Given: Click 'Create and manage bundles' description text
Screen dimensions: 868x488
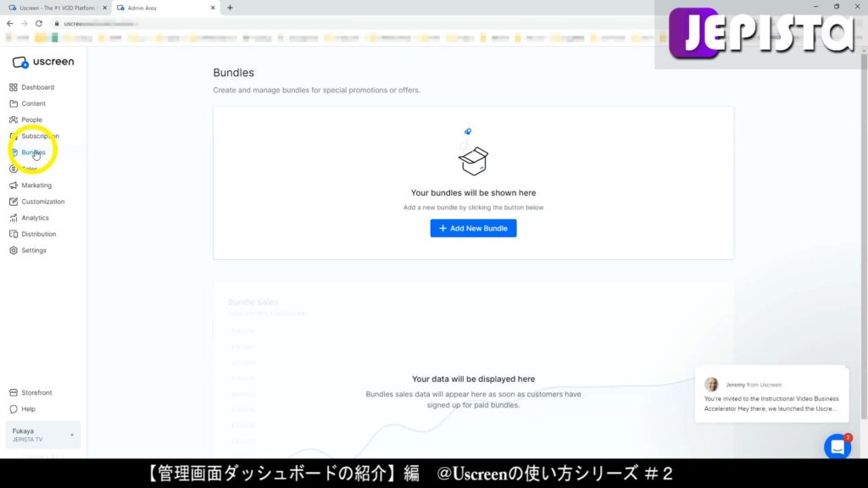Looking at the screenshot, I should pos(317,90).
